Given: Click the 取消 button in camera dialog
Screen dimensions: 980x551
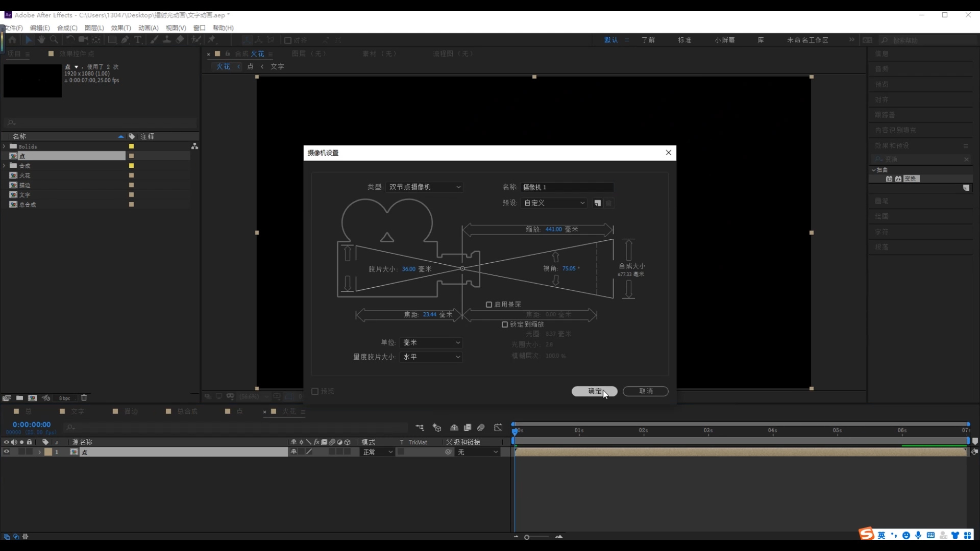Looking at the screenshot, I should (x=645, y=391).
